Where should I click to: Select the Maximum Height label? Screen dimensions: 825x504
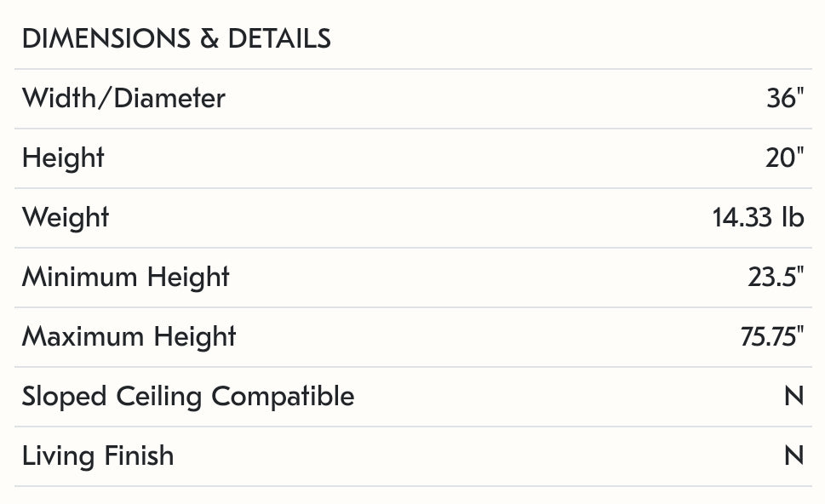[x=129, y=337]
